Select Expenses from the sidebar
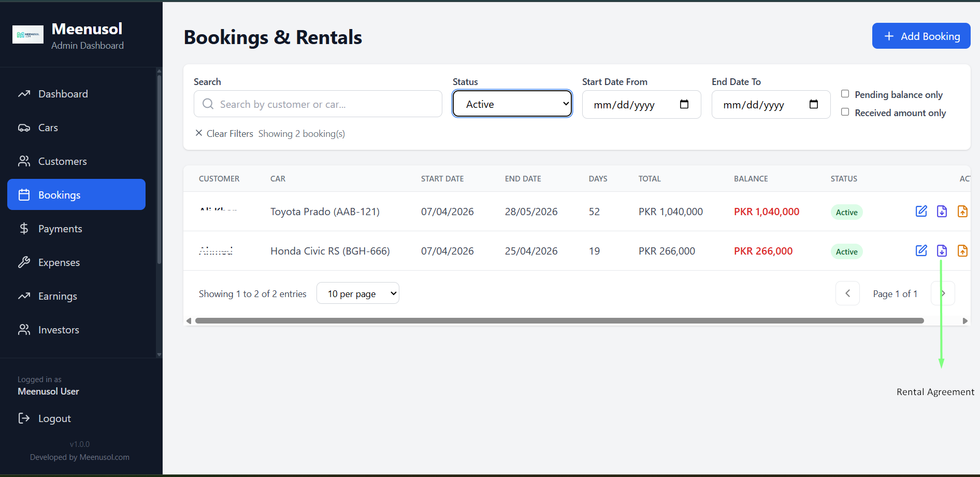The height and width of the screenshot is (477, 980). click(59, 262)
